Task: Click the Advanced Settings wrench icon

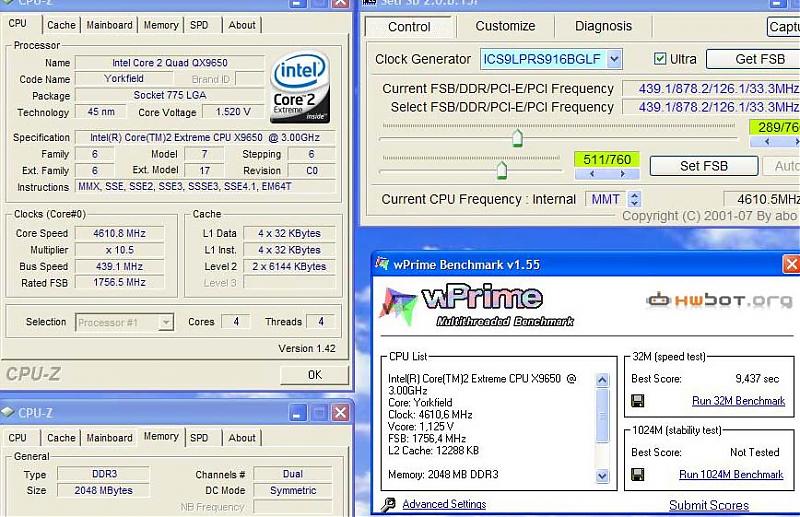Action: (x=388, y=504)
